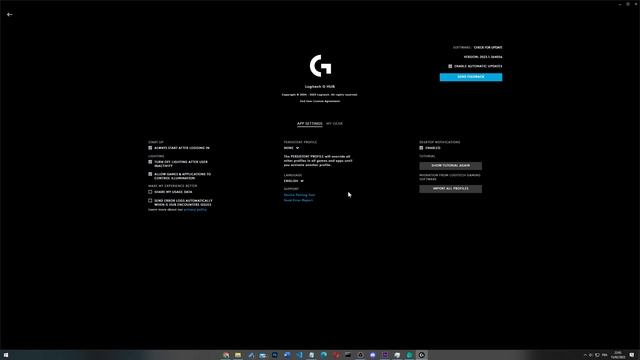Open the privacy policy link
Image resolution: width=640 pixels, height=360 pixels.
tap(195, 209)
